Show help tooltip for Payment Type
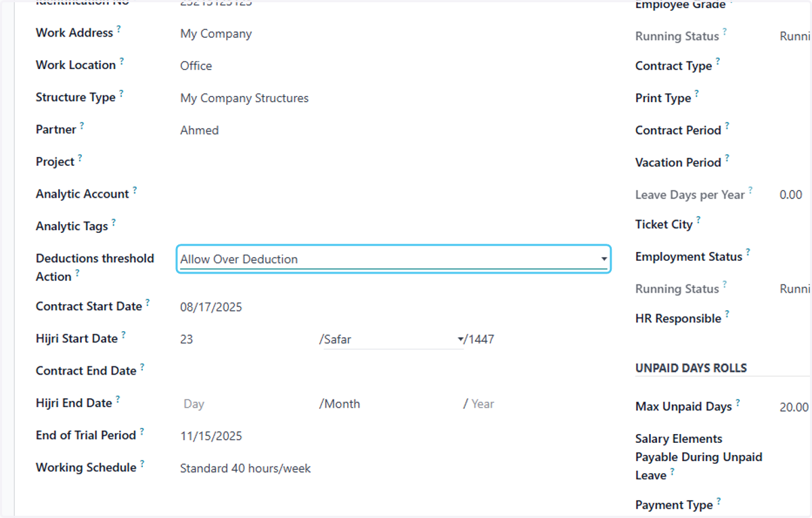812x518 pixels. tap(719, 501)
